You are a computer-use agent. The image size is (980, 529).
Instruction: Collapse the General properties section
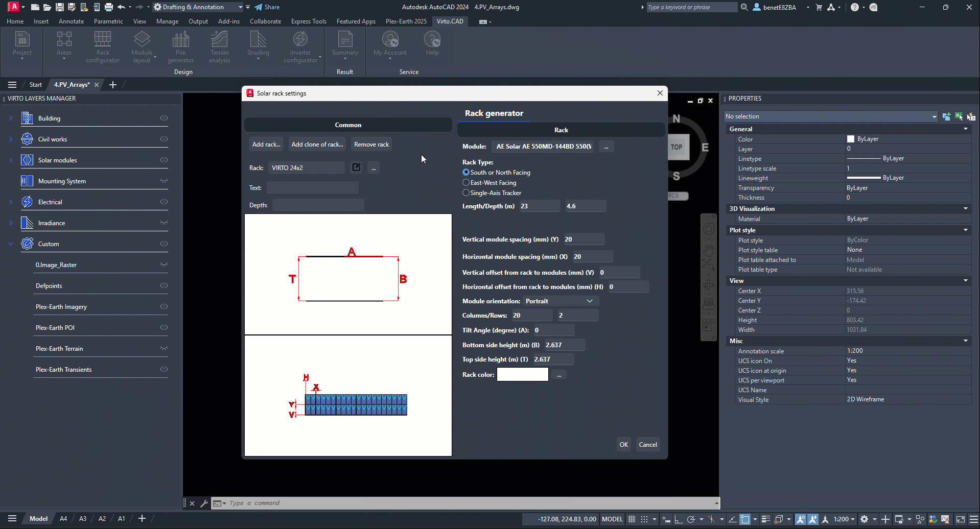(x=966, y=129)
